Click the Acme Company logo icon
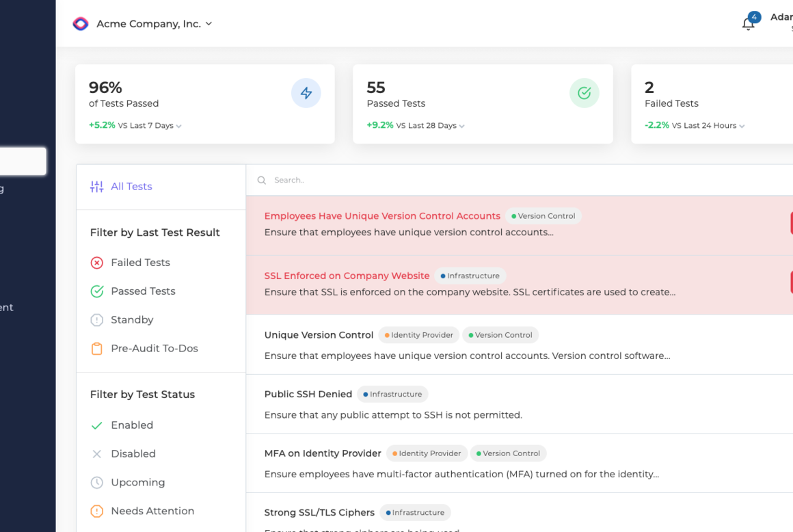 pyautogui.click(x=81, y=24)
